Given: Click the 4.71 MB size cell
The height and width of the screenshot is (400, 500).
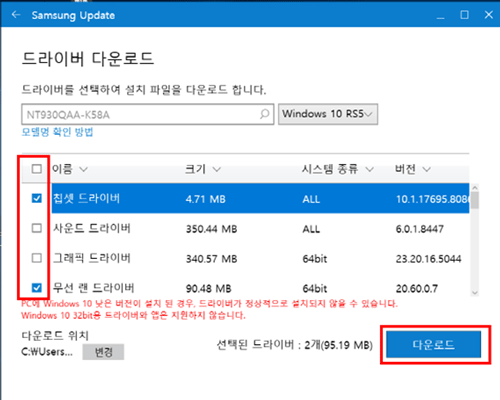Looking at the screenshot, I should tap(206, 199).
